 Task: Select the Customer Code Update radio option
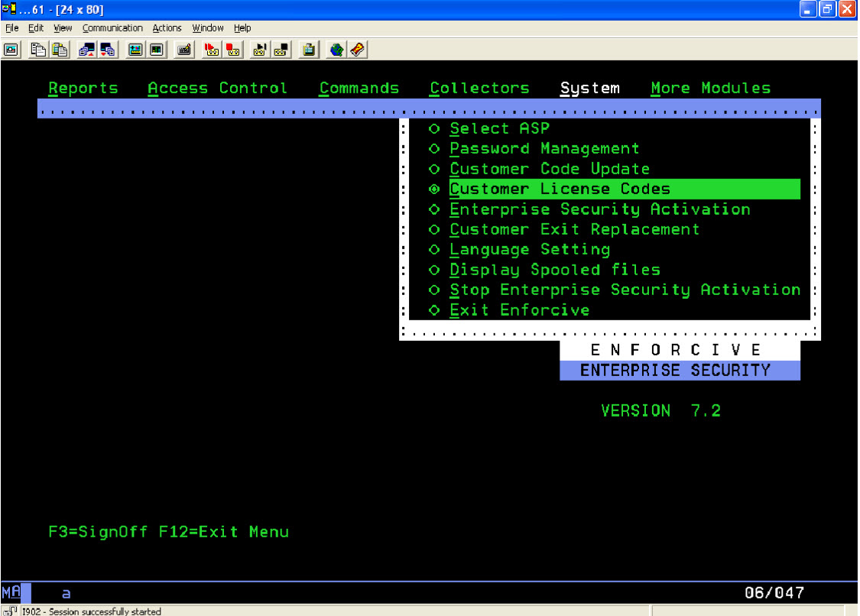tap(434, 169)
